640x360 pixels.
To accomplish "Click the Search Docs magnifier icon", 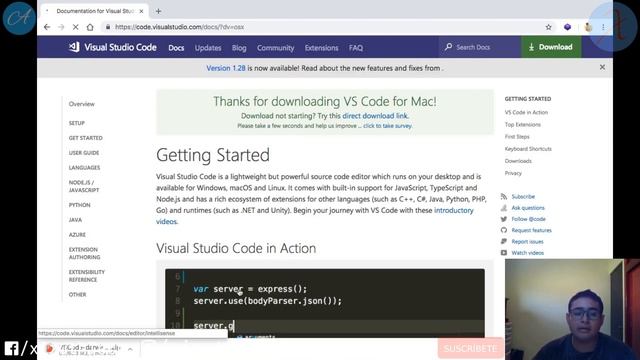I will coord(448,47).
